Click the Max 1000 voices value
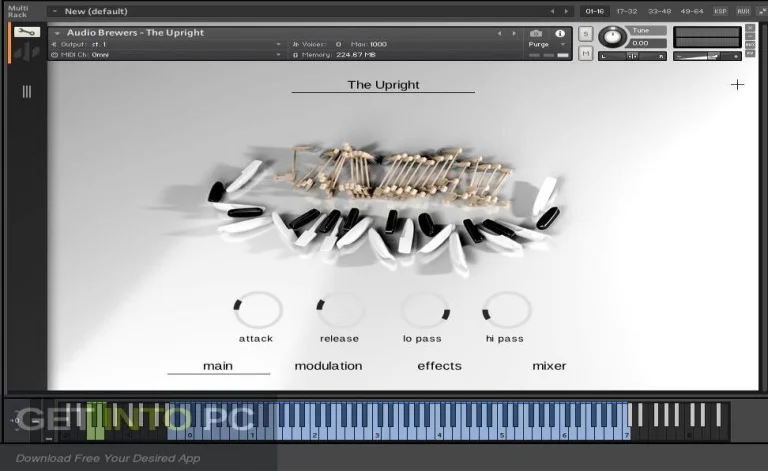Image resolution: width=768 pixels, height=471 pixels. (378, 44)
